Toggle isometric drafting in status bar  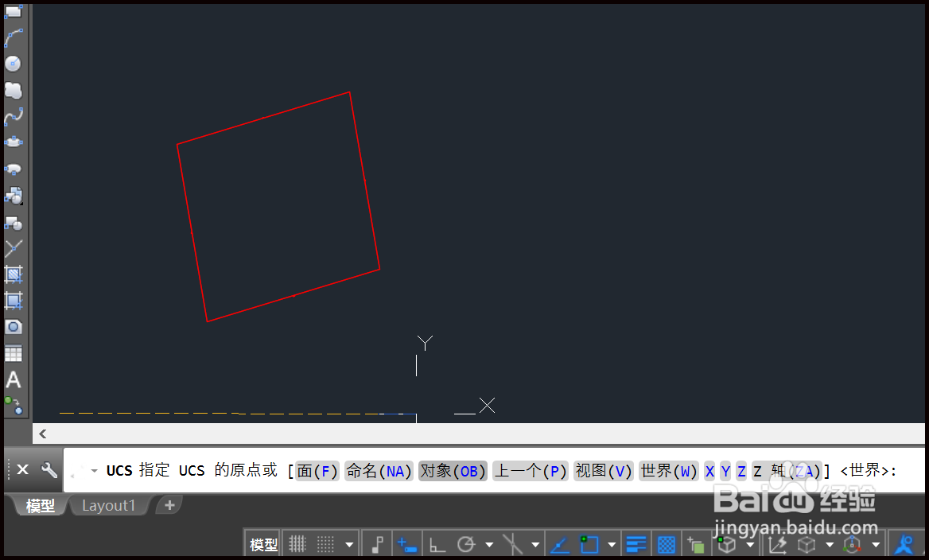click(x=512, y=544)
